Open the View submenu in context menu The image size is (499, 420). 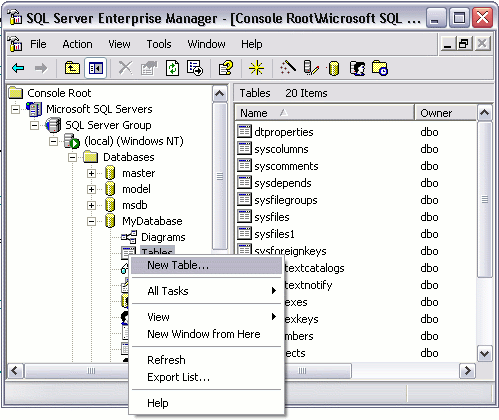coord(206,317)
